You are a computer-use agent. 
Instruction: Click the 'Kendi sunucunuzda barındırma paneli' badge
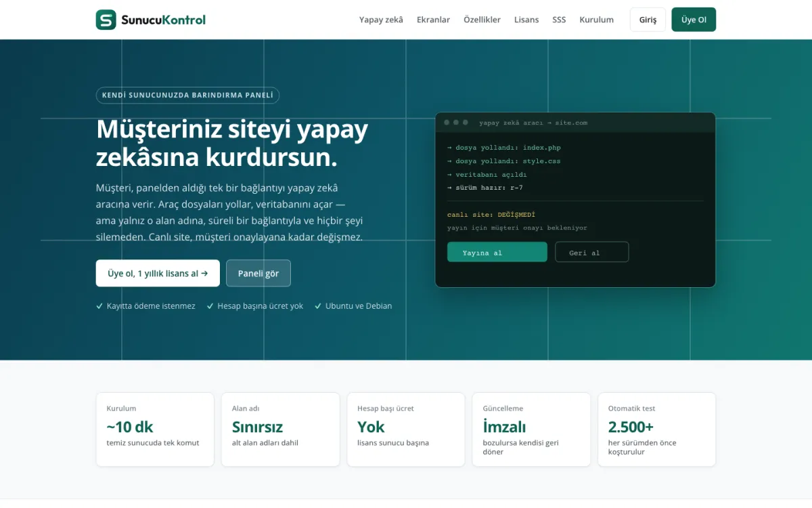pos(187,95)
